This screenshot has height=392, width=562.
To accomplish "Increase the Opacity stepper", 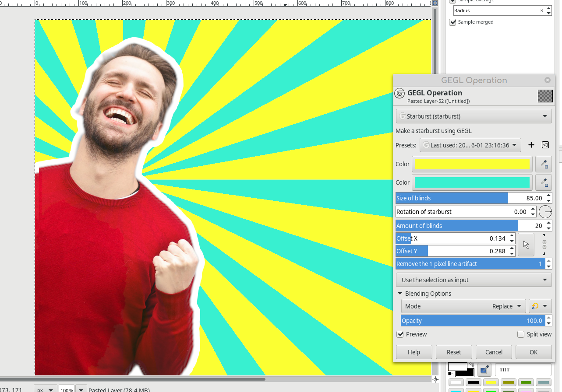I will pyautogui.click(x=548, y=318).
